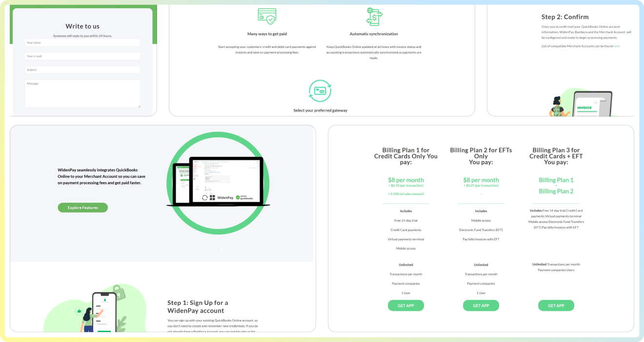The width and height of the screenshot is (644, 342).
Task: Click GET APP under Billing Plan 2 for EFTs
Action: pyautogui.click(x=481, y=305)
